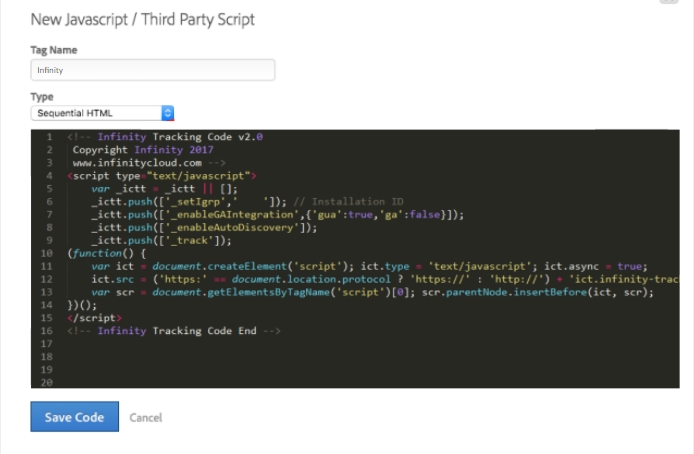Click the '_enableGAIntegration' code line
The height and width of the screenshot is (454, 694).
pos(278,215)
